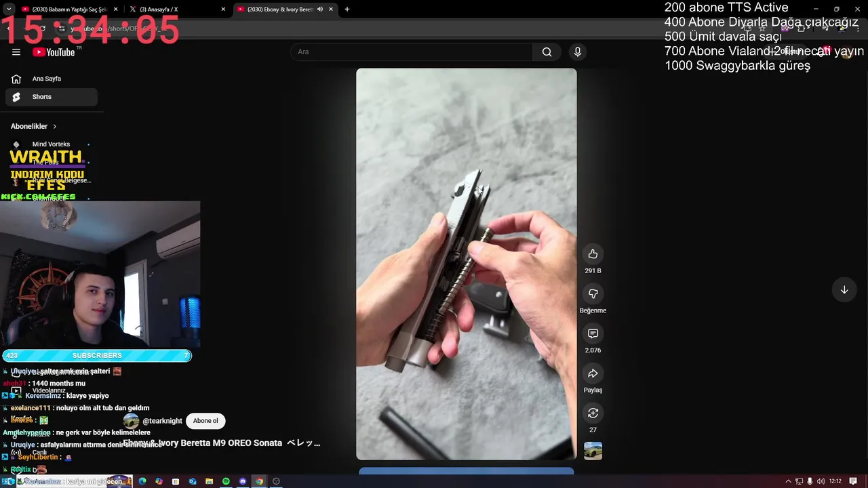The image size is (868, 488).
Task: Pause the Beretta short video
Action: tap(467, 264)
